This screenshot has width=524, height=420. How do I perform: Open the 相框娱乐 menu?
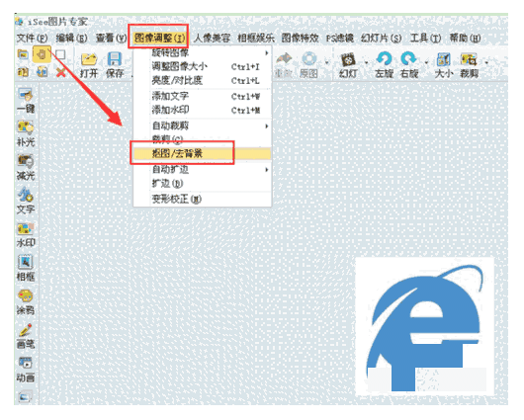pos(256,39)
